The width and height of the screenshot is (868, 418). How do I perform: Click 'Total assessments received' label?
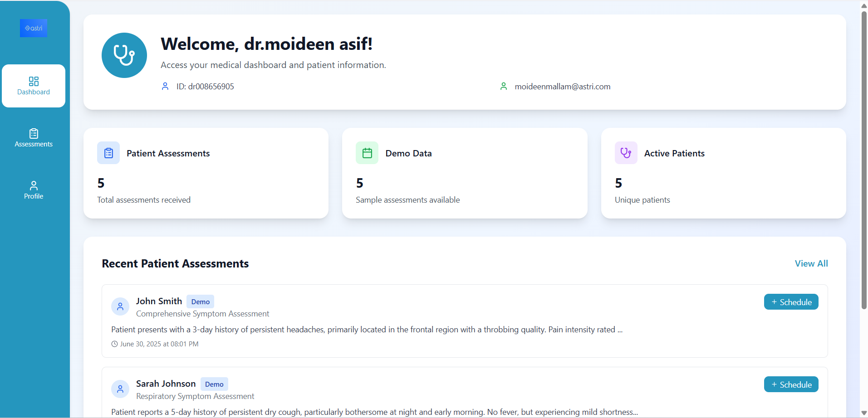[x=144, y=200]
